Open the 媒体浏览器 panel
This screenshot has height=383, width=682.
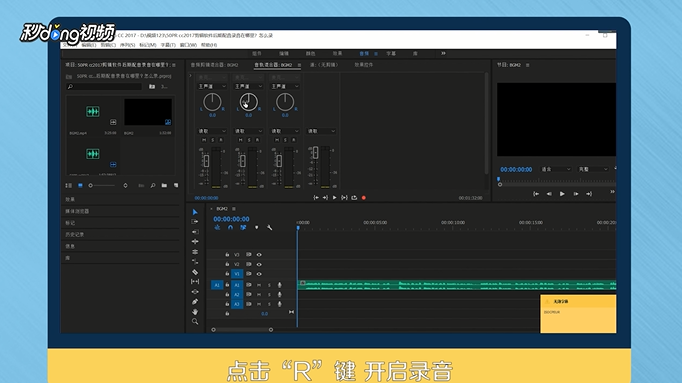[77, 211]
